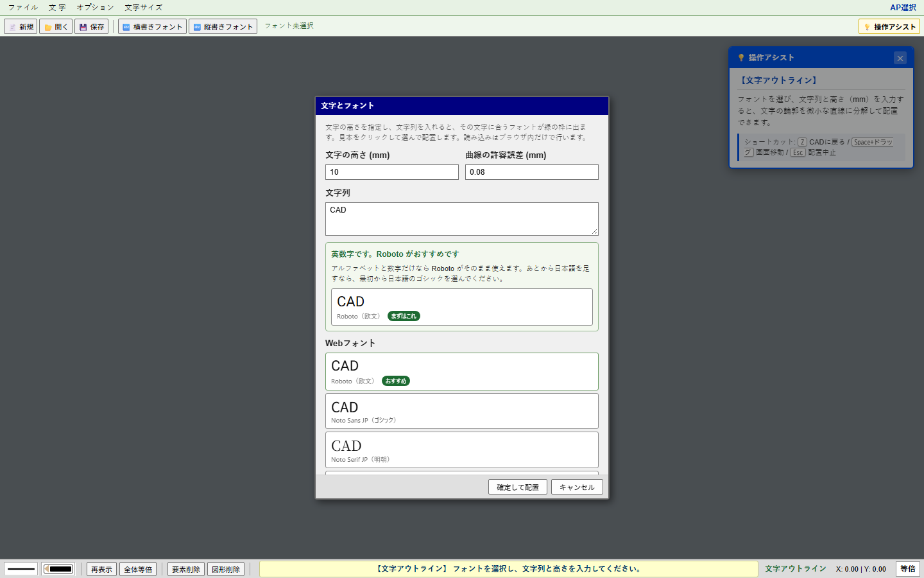Viewport: 924px width, 578px height.
Task: Open the black line color swatch
Action: (x=59, y=569)
